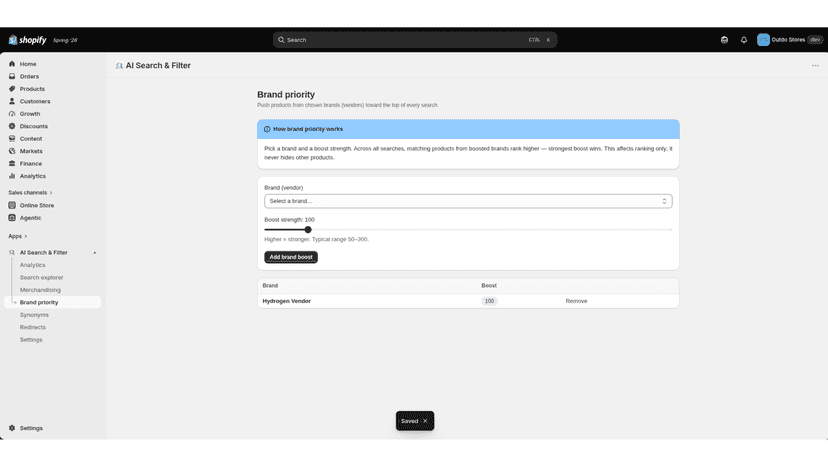Click the Boost column header
This screenshot has height=466, width=828.
click(489, 285)
